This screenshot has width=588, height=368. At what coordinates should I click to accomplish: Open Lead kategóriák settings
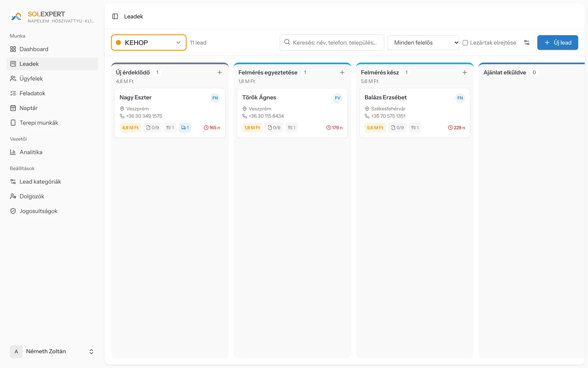point(52,181)
